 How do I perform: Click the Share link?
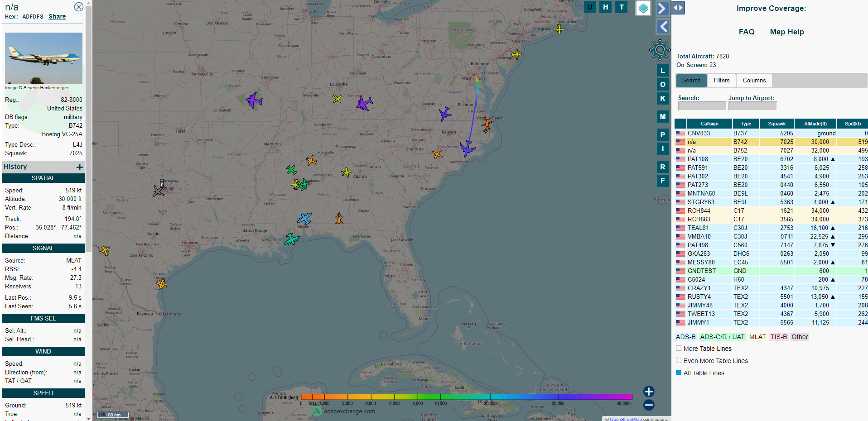(57, 16)
